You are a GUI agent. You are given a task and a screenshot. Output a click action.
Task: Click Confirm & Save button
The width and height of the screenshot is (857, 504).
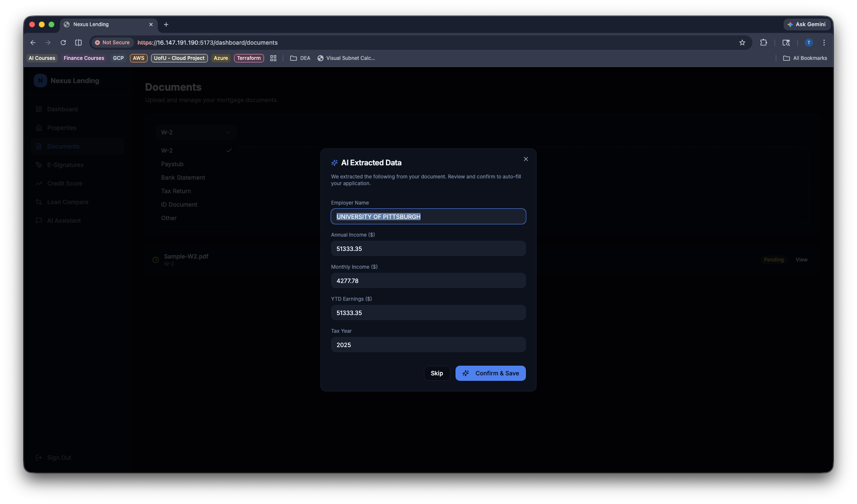[x=490, y=373]
